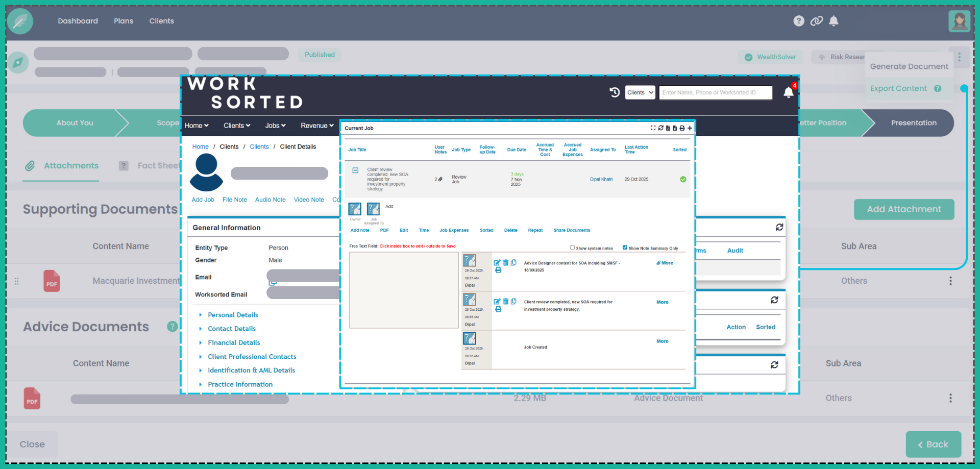The height and width of the screenshot is (469, 980).
Task: Open Work Sorted recent history clock icon
Action: [615, 92]
